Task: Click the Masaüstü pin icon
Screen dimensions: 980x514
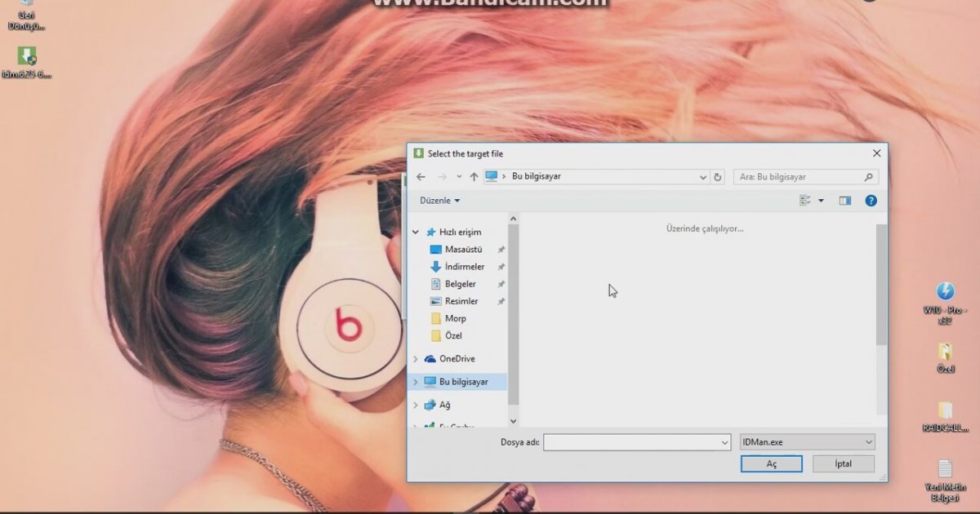Action: [501, 250]
